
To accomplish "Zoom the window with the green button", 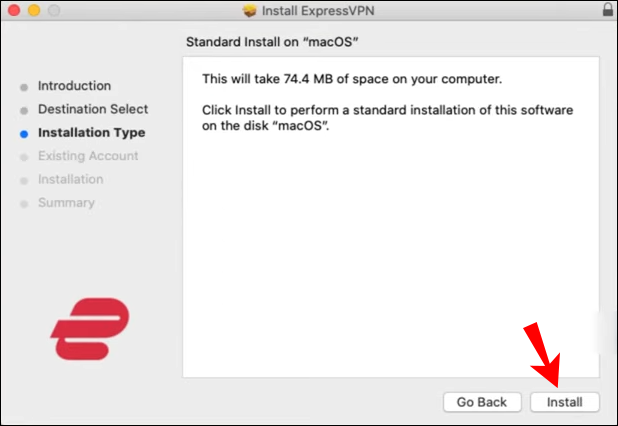I will coord(53,11).
